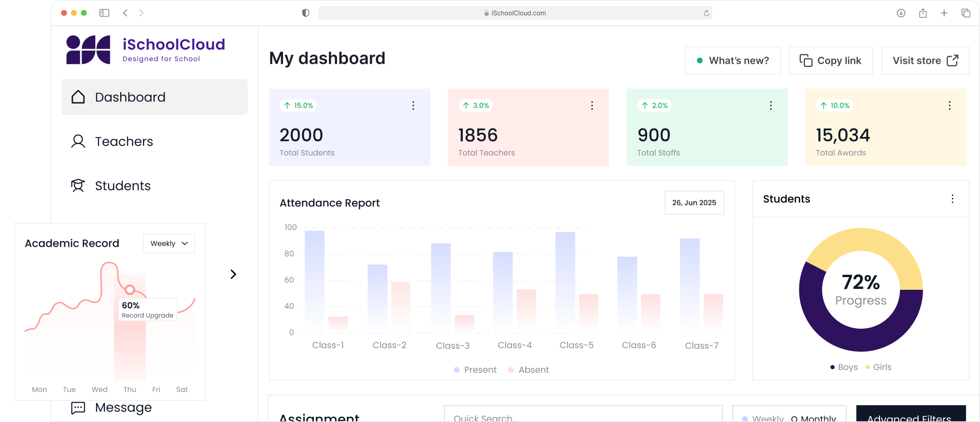Reload the iSchoolCloud page
Image resolution: width=980 pixels, height=422 pixels.
pyautogui.click(x=706, y=13)
